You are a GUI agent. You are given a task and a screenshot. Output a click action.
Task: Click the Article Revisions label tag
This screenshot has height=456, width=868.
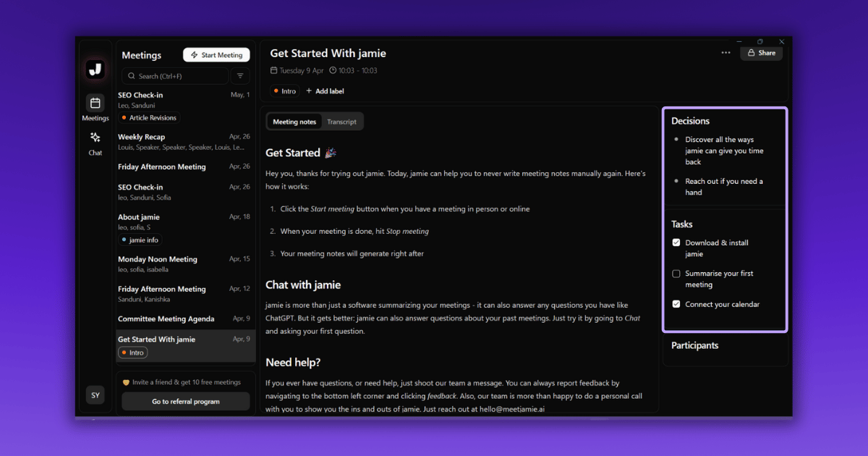coord(149,117)
